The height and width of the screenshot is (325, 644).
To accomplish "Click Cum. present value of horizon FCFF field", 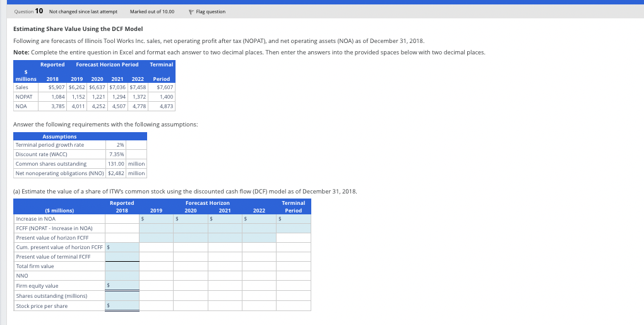I will (122, 247).
